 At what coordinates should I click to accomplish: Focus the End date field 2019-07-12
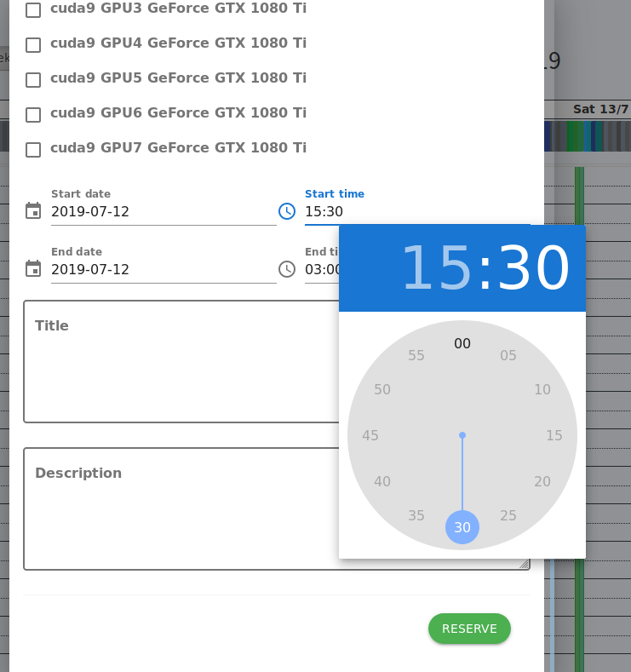click(163, 270)
